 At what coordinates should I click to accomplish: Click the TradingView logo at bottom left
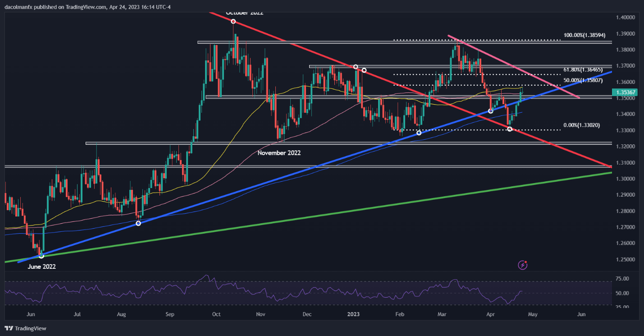[x=26, y=328]
